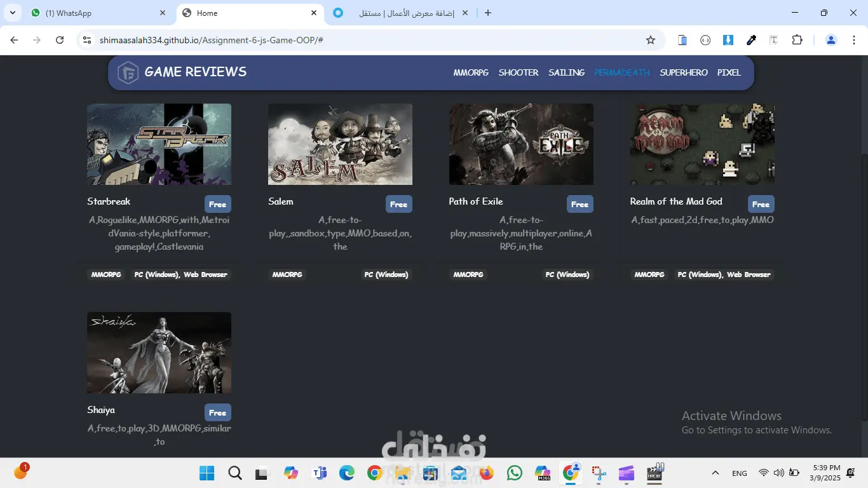The width and height of the screenshot is (868, 488).
Task: Open Microsoft Teams from the taskbar
Action: tap(319, 473)
